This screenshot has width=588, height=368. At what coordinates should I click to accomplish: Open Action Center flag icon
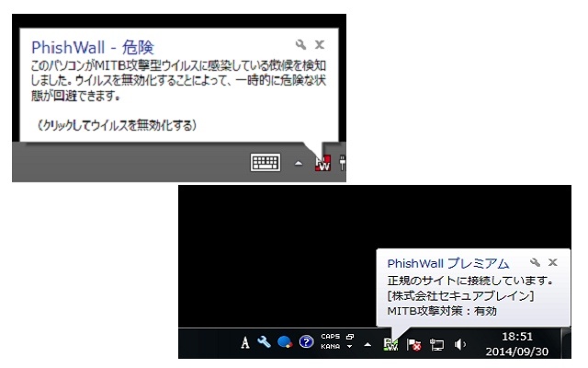[x=414, y=344]
